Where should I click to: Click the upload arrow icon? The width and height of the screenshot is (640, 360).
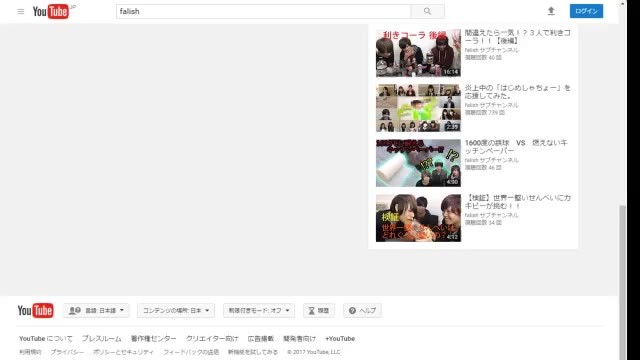(x=551, y=11)
